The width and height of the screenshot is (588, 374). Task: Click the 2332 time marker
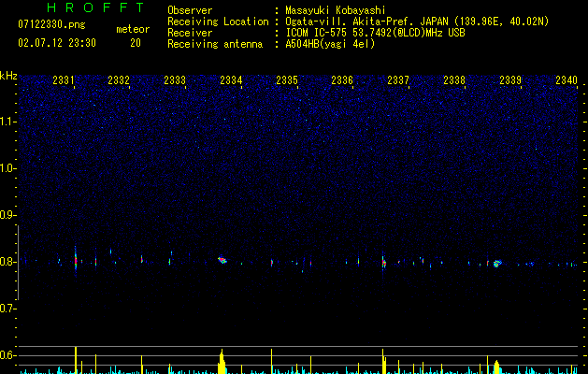click(x=119, y=80)
